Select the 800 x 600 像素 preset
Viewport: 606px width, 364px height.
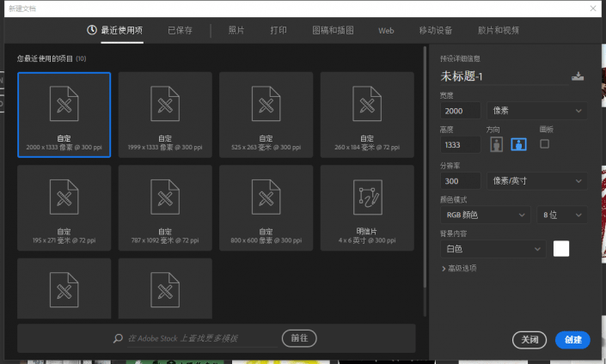pyautogui.click(x=266, y=208)
